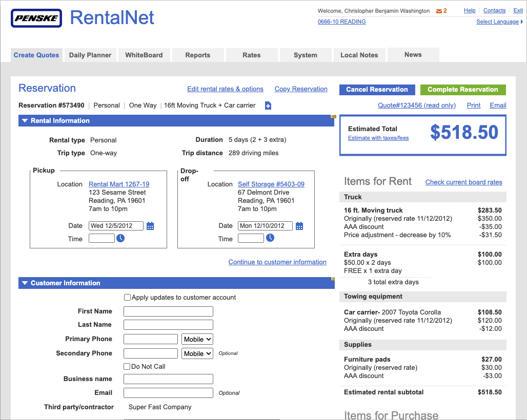Viewport: 527px width, 420px height.
Task: Open Estimate with taxes/fees link
Action: point(378,138)
